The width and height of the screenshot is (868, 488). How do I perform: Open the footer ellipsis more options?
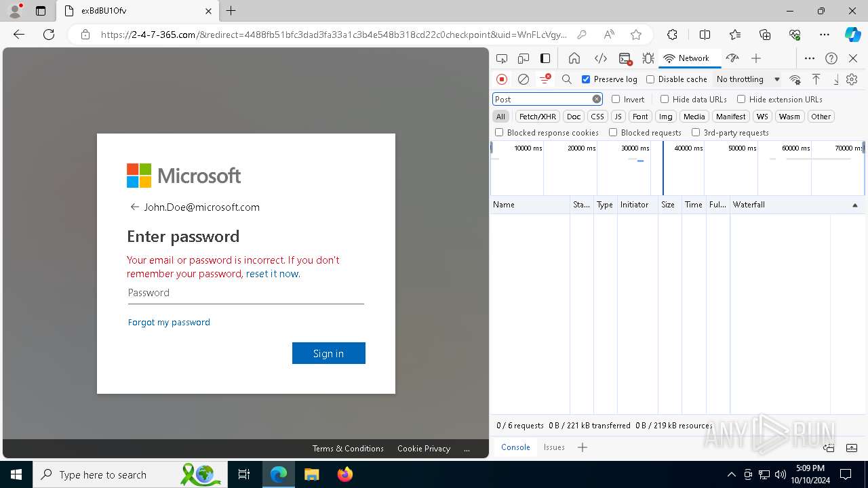point(467,449)
